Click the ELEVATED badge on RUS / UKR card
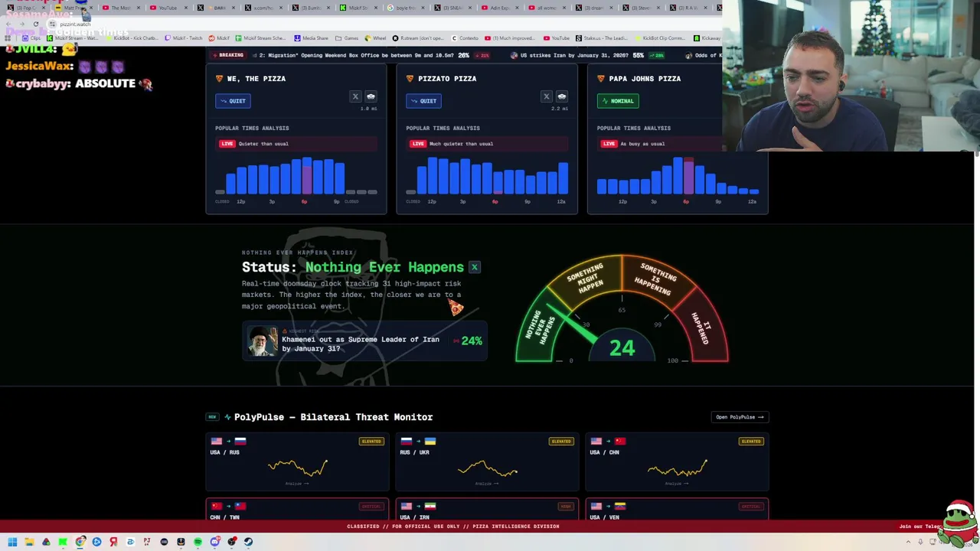 (x=561, y=442)
